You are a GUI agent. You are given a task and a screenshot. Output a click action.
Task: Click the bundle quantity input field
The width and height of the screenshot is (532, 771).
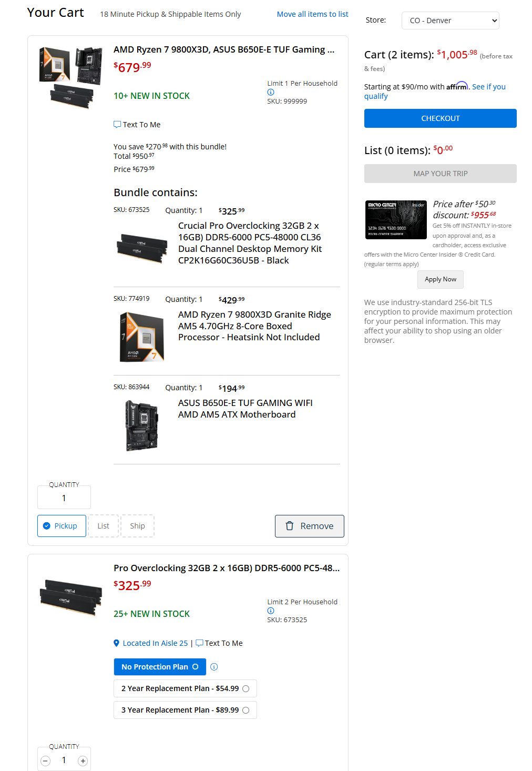tap(64, 498)
